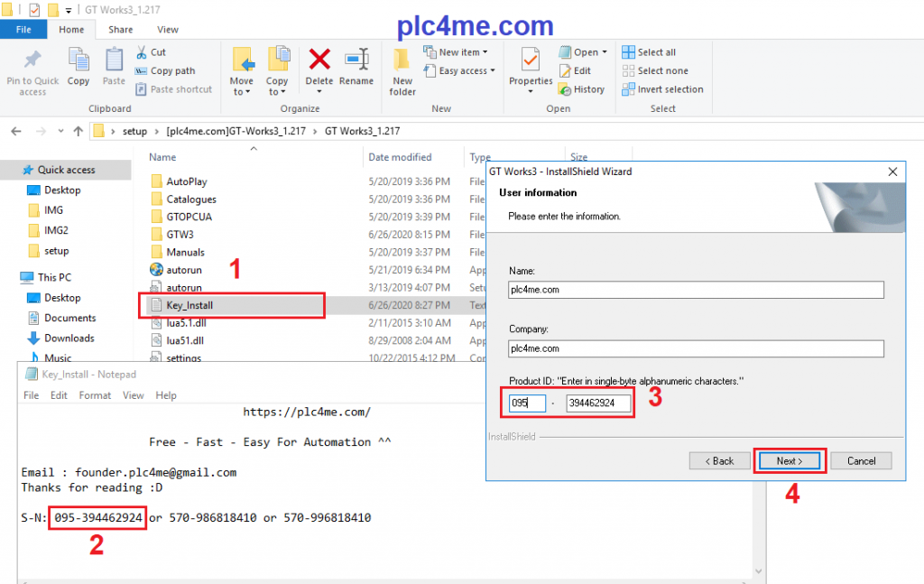This screenshot has width=924, height=584.
Task: Click the Company input field in wizard
Action: pyautogui.click(x=696, y=349)
